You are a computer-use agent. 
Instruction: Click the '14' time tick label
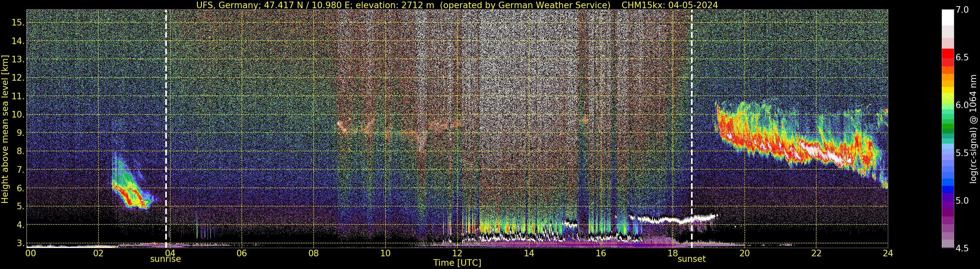point(529,253)
